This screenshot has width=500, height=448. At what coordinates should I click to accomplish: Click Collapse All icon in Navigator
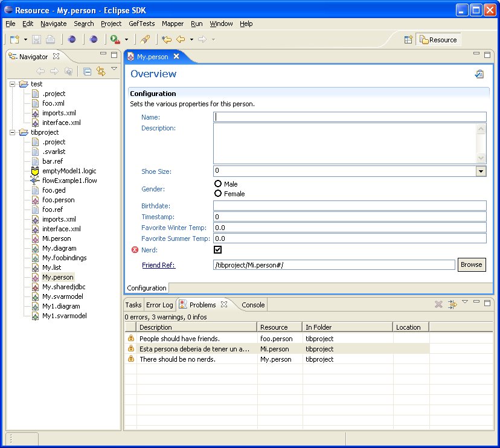click(88, 71)
